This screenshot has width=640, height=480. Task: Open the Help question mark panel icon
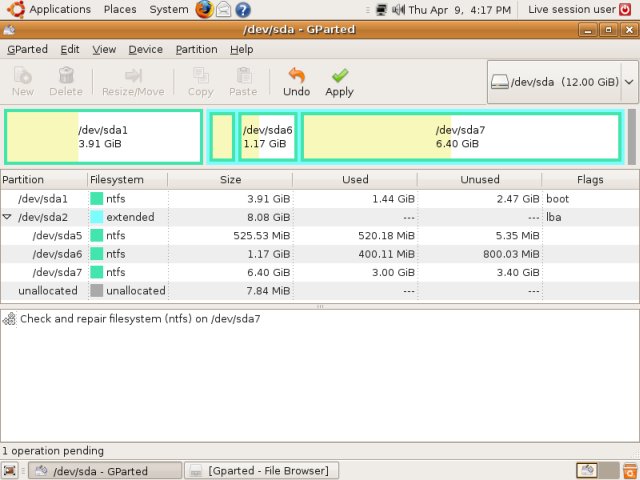243,9
